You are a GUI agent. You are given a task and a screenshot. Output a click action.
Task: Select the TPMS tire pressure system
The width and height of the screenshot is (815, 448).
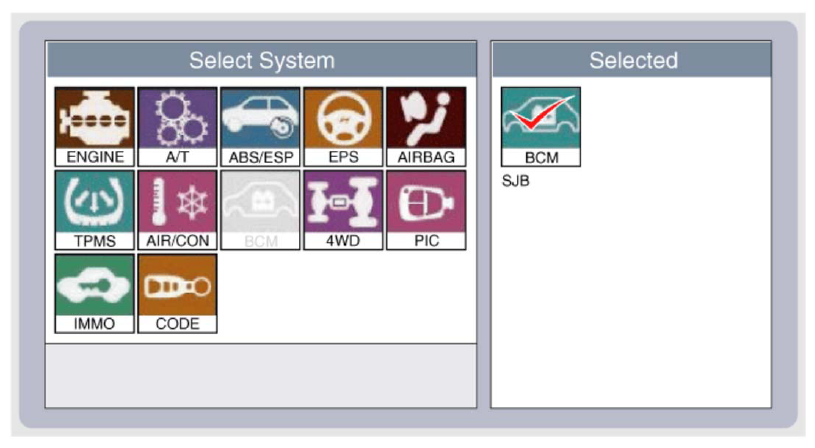tap(95, 210)
